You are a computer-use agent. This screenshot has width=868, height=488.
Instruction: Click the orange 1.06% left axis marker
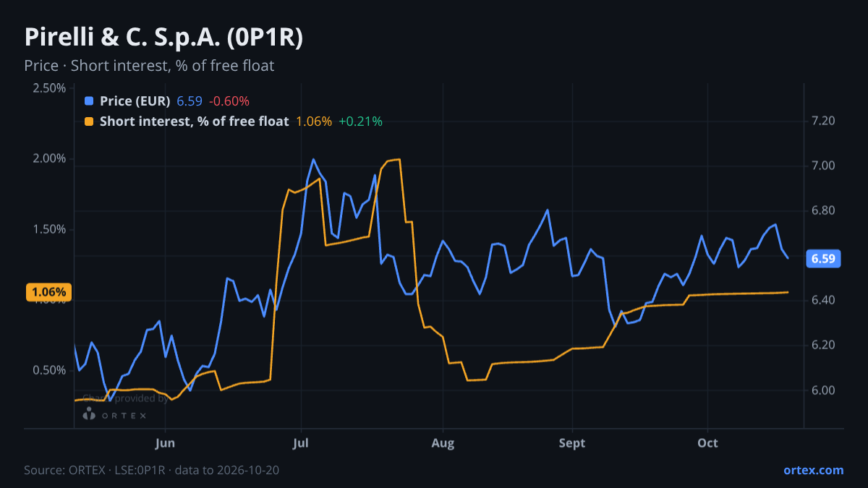coord(49,293)
